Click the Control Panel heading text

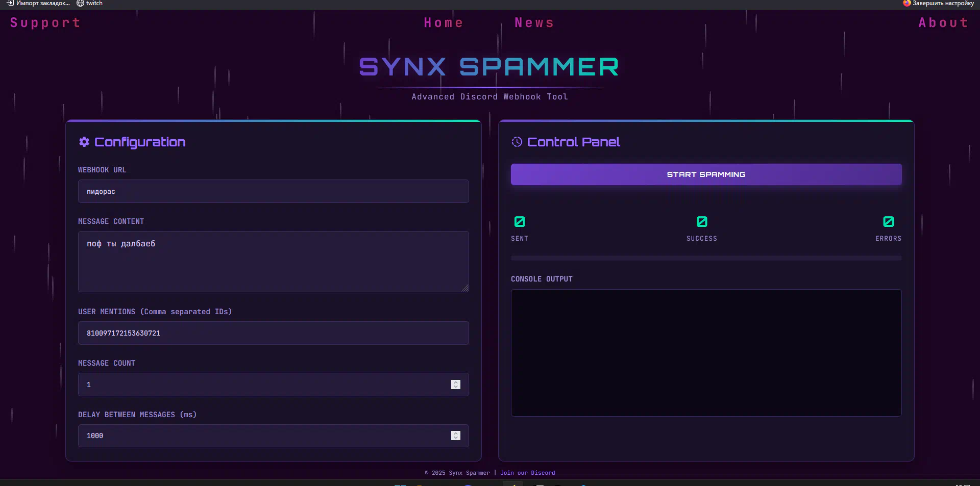pos(573,142)
